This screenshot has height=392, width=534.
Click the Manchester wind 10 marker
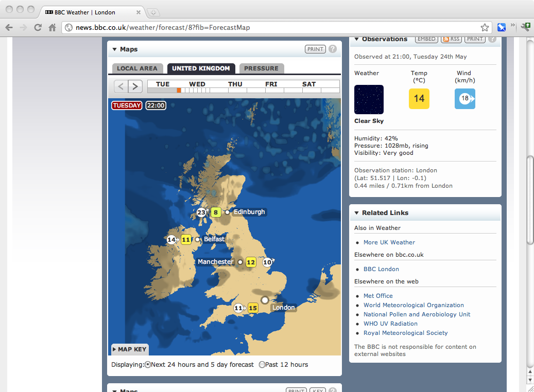pyautogui.click(x=267, y=262)
